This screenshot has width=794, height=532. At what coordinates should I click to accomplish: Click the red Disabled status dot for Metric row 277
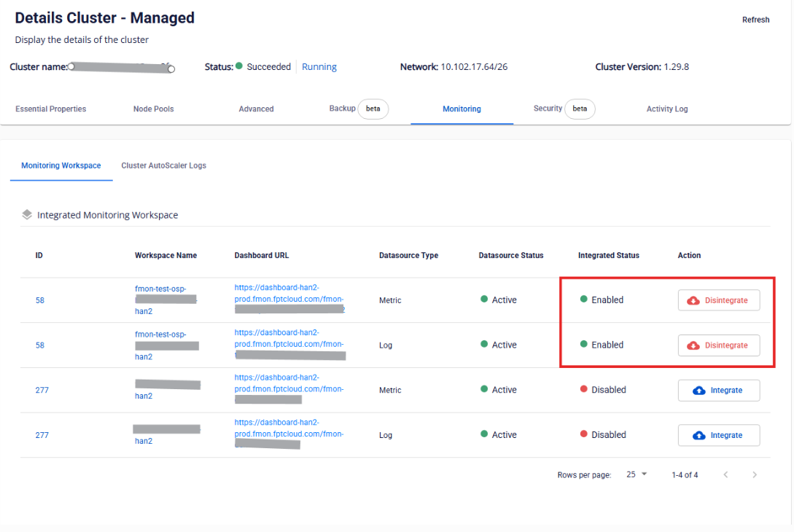click(583, 390)
